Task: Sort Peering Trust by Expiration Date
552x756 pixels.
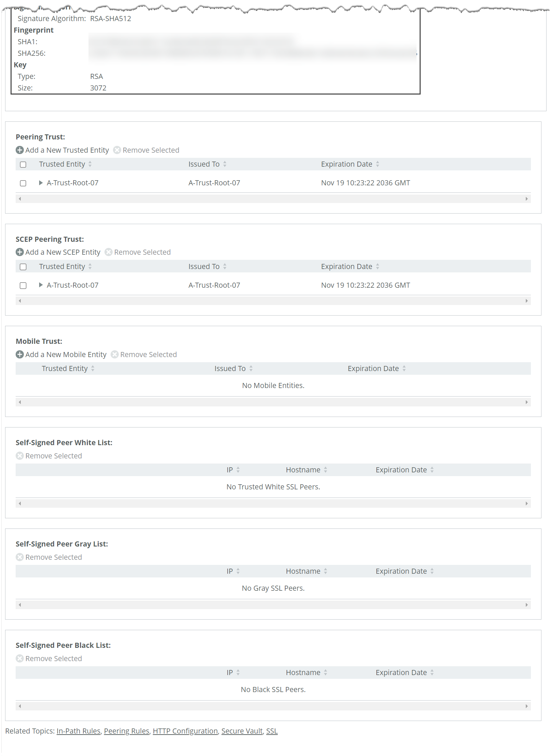Action: (x=377, y=164)
